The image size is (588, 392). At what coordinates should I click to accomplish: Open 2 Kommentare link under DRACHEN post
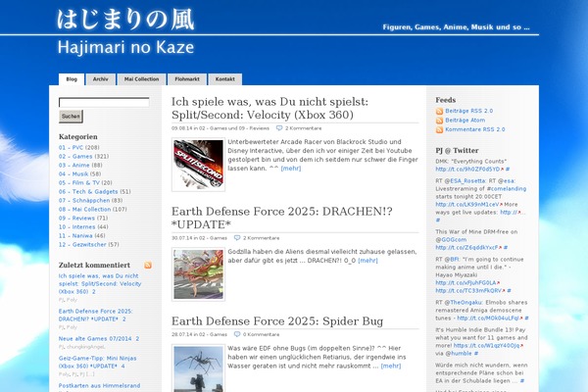coord(261,238)
